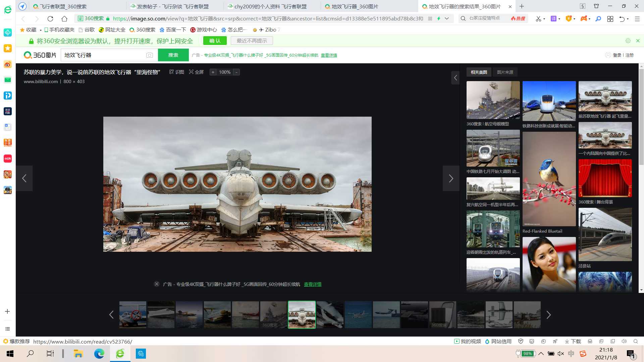Open the mail sidebar icon
The height and width of the screenshot is (362, 644).
(7, 80)
